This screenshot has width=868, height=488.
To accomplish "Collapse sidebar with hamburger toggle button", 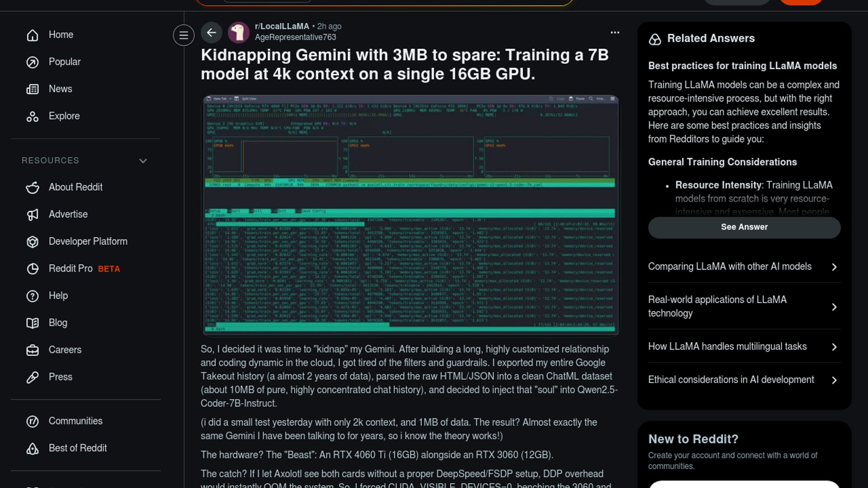I will (x=184, y=35).
